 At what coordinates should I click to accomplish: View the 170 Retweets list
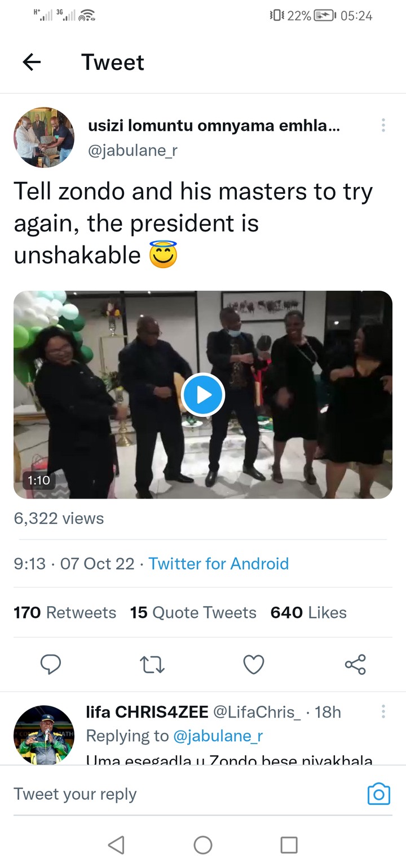pos(65,612)
